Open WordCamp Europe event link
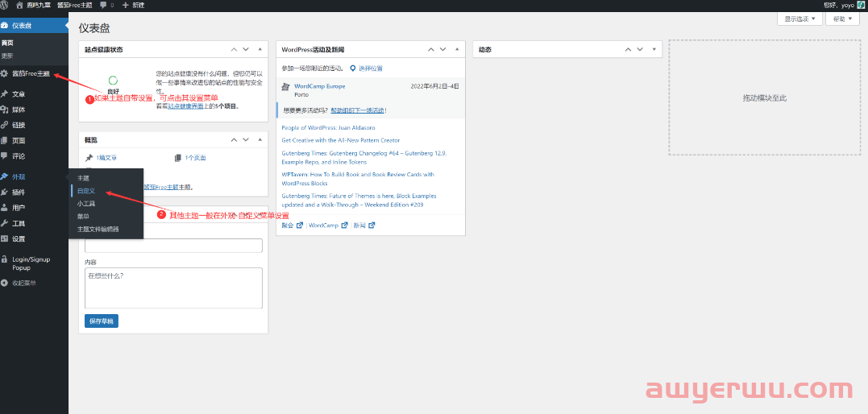The width and height of the screenshot is (868, 414). tap(319, 86)
